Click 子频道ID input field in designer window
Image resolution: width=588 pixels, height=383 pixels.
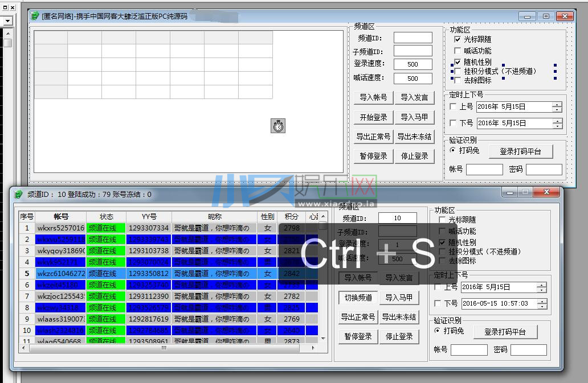pyautogui.click(x=413, y=51)
